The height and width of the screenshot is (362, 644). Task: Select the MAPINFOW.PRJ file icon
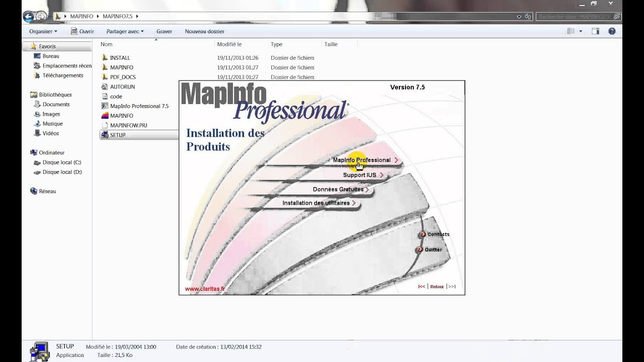105,125
